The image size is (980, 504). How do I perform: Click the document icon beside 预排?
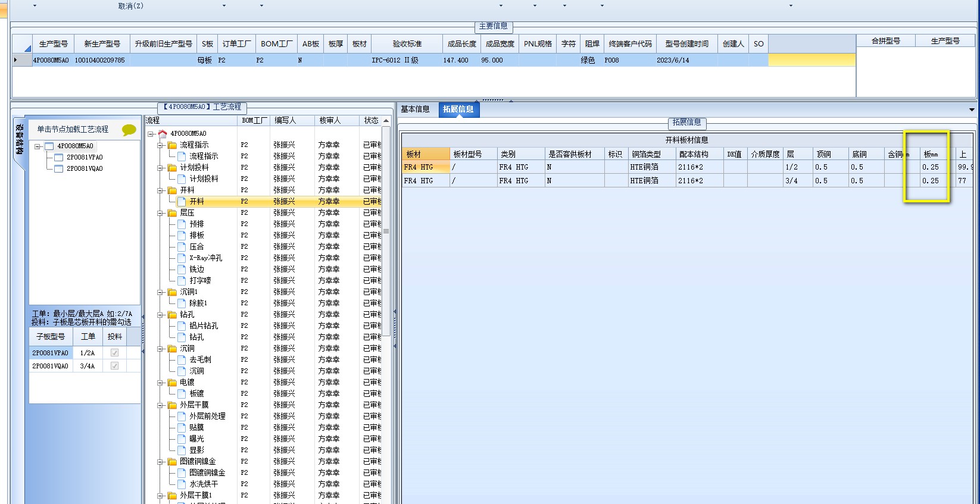click(x=182, y=224)
